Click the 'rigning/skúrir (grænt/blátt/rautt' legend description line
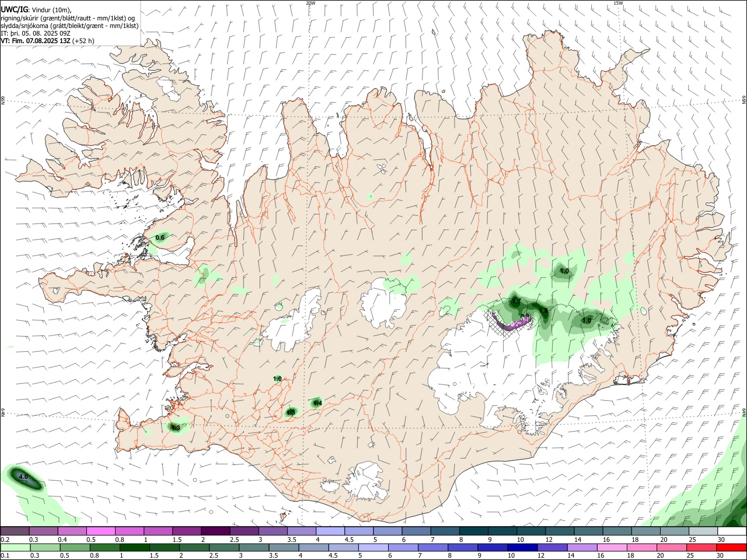This screenshot has width=747, height=560. coord(68,18)
